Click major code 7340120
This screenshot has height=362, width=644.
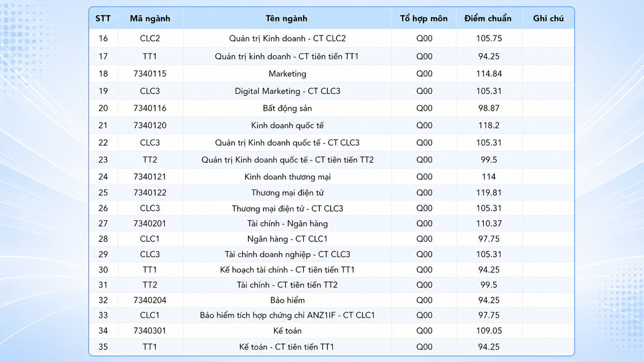150,125
